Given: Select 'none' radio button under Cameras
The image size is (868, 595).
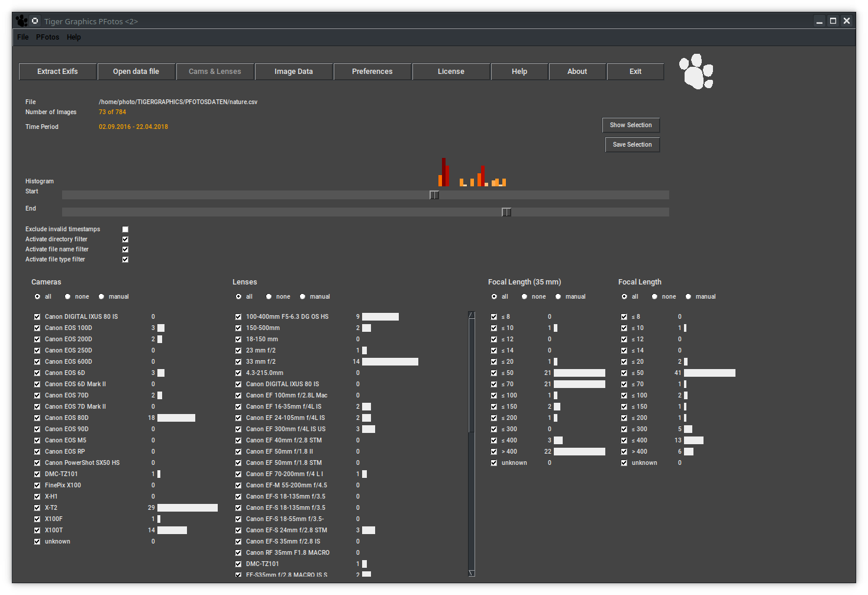Looking at the screenshot, I should coord(68,297).
